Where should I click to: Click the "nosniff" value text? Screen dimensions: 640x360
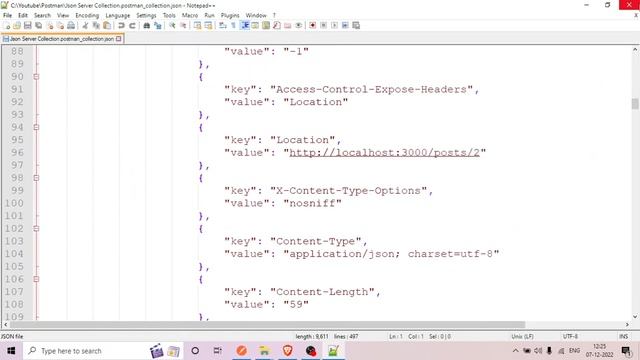(x=312, y=203)
